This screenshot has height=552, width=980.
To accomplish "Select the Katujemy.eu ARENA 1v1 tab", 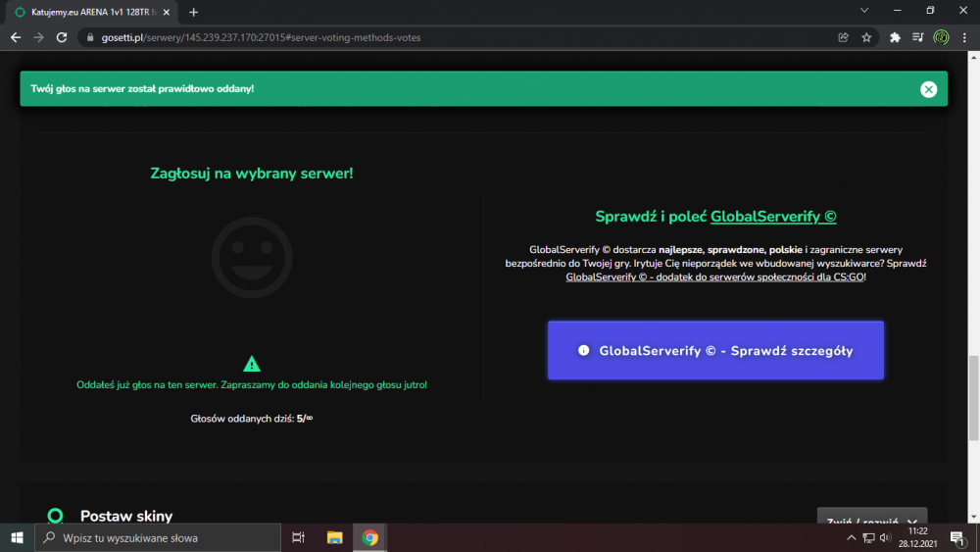I will (x=92, y=12).
